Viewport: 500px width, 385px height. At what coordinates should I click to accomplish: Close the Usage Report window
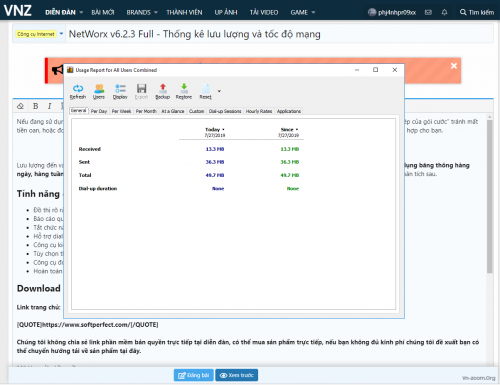pos(395,70)
